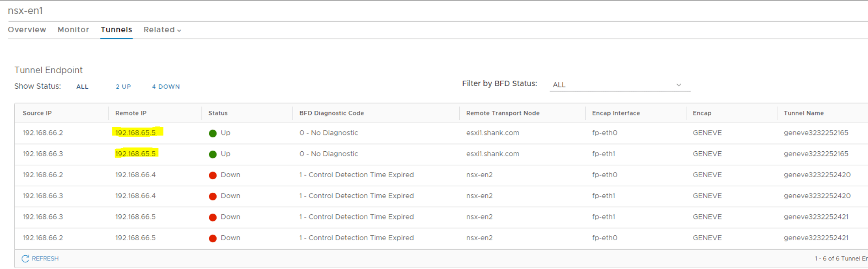Click Source IP 192.168.66.3 in esxi1 fp-eth1 row
This screenshot has height=269, width=868.
point(43,154)
